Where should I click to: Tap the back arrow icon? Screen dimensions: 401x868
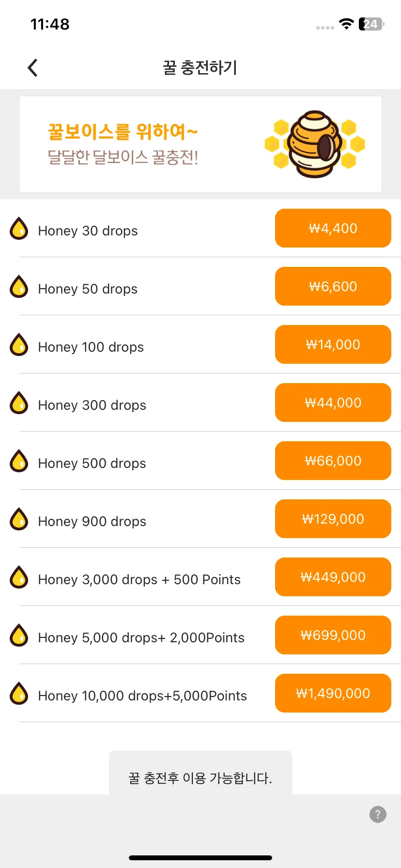(x=32, y=68)
